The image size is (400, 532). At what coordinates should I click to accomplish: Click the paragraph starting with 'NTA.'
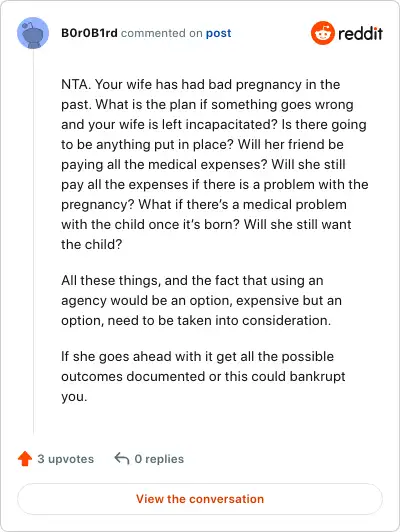(214, 164)
